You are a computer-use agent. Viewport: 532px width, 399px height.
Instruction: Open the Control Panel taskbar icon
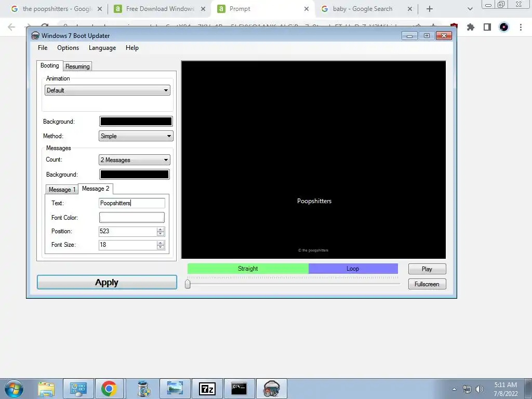click(x=78, y=389)
